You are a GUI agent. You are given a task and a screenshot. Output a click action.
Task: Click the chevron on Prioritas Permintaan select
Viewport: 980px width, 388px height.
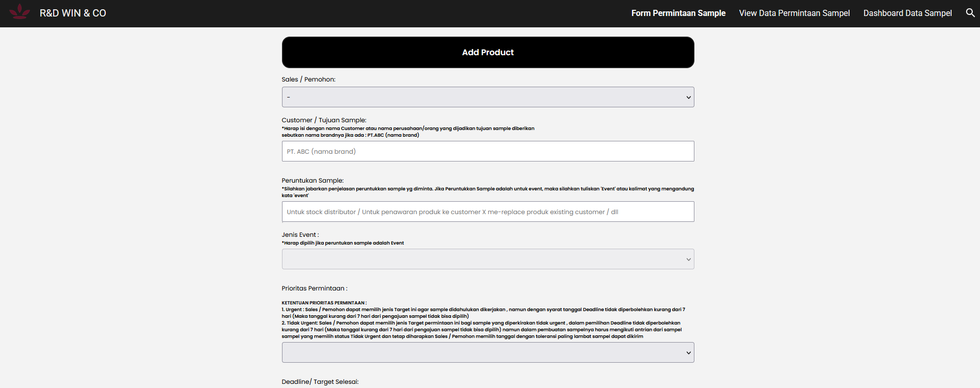coord(688,353)
